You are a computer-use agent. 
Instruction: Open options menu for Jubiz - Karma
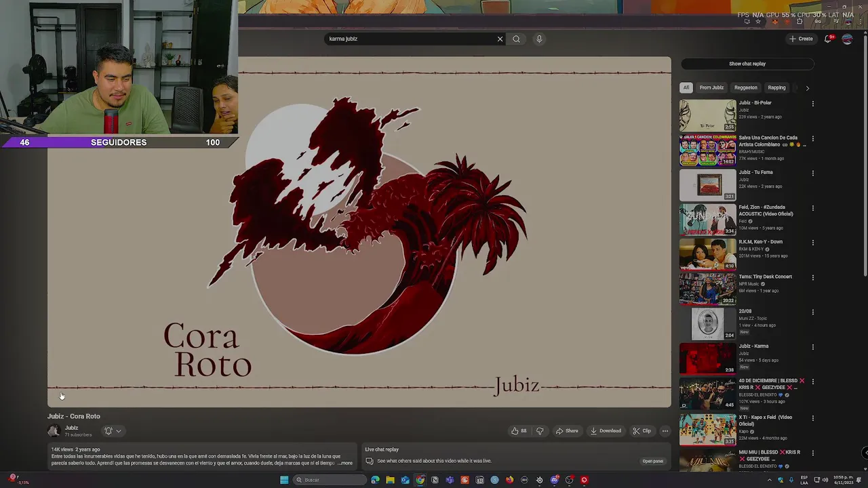pos(812,347)
